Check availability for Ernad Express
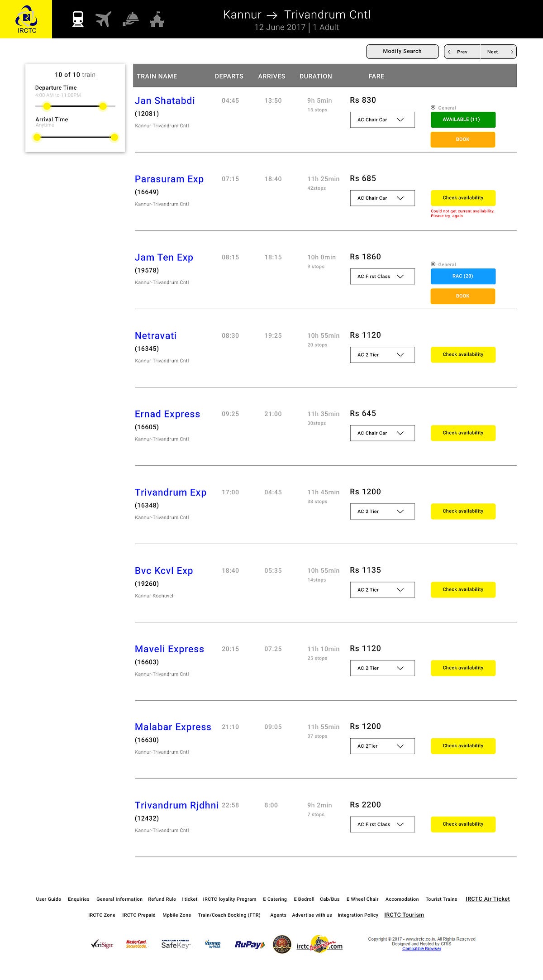 coord(463,433)
